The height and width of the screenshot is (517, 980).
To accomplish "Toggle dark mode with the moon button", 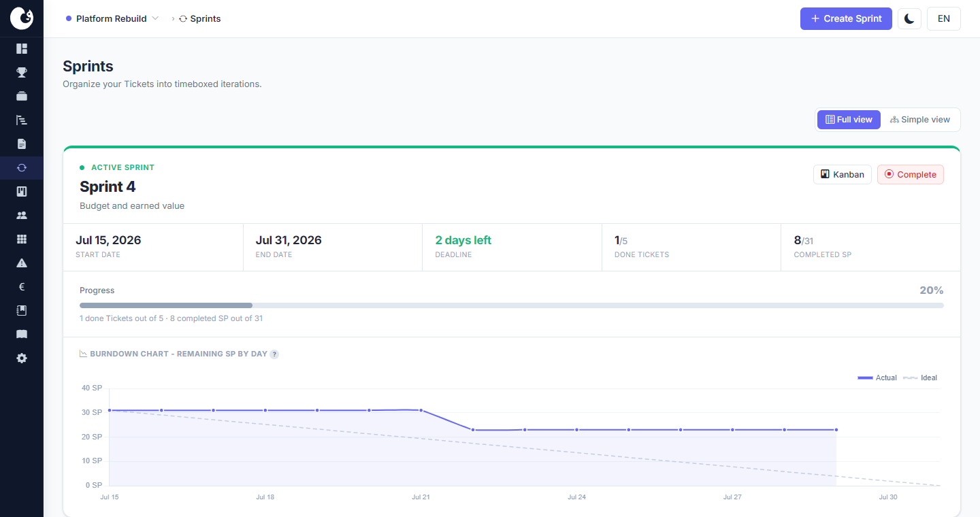I will (909, 19).
